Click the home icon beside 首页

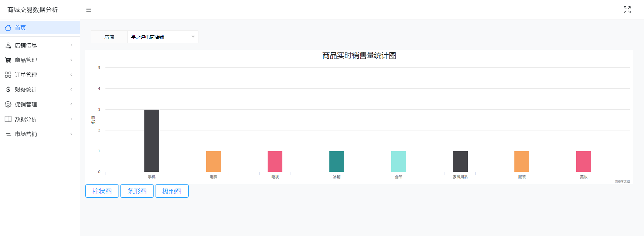click(x=8, y=28)
